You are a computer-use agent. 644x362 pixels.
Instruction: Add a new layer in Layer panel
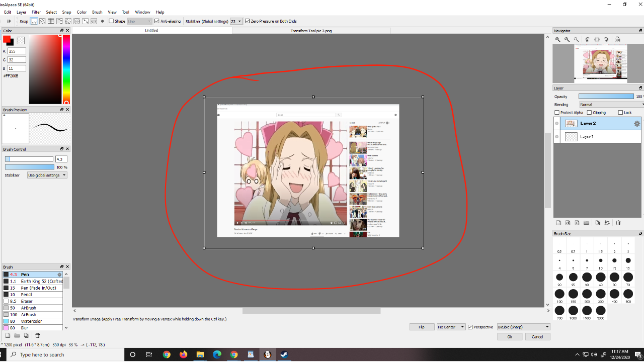point(558,223)
